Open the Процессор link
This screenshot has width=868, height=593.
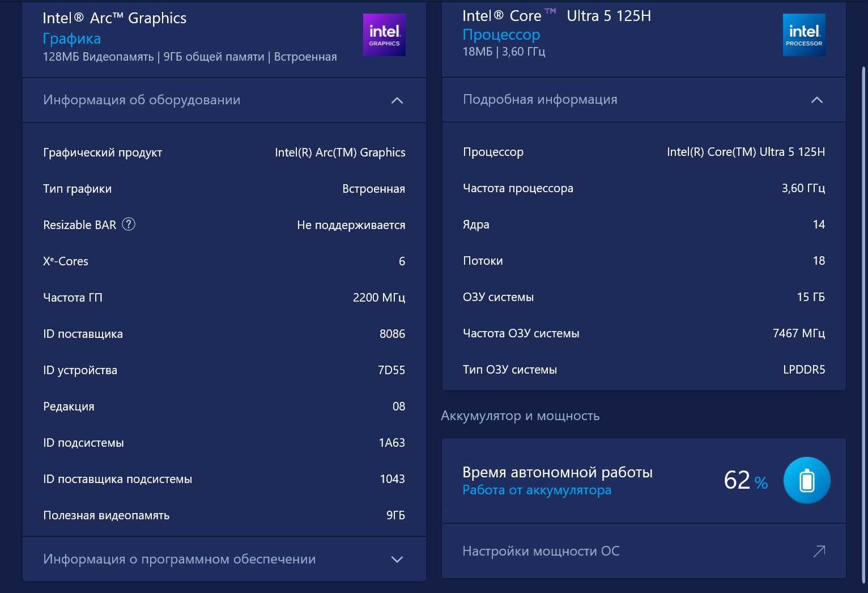501,35
